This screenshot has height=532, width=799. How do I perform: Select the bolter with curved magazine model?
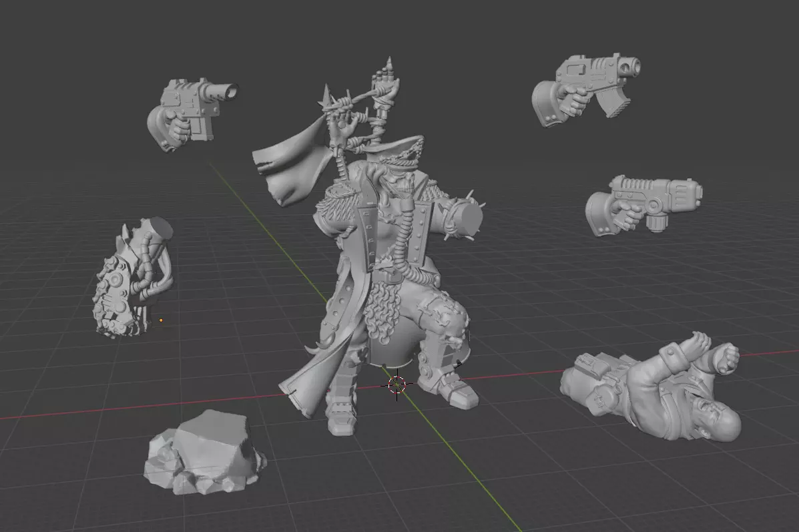point(586,89)
